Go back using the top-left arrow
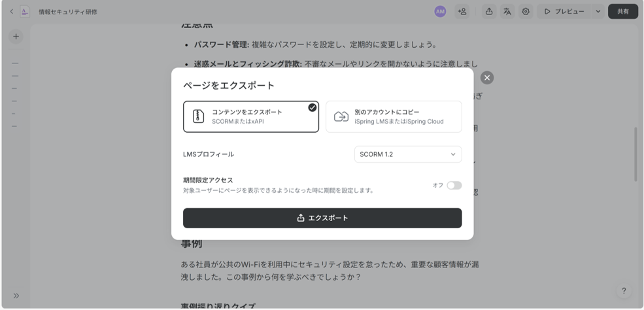Image resolution: width=644 pixels, height=310 pixels. 12,12
